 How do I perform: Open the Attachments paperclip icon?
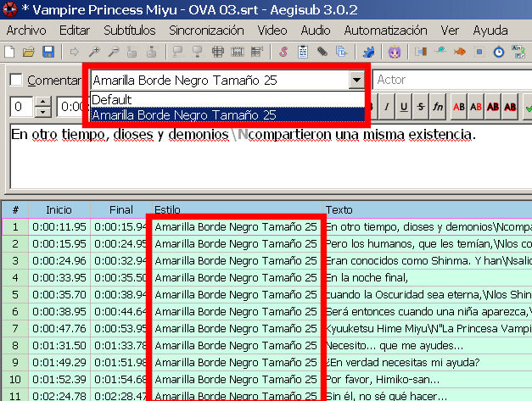pyautogui.click(x=322, y=53)
